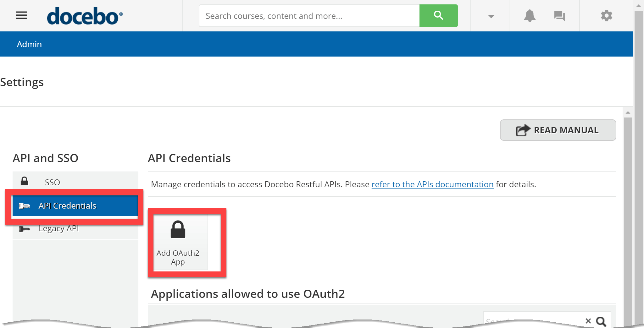Screen dimensions: 644x328
Task: Click the API Credentials key icon
Action: point(24,206)
